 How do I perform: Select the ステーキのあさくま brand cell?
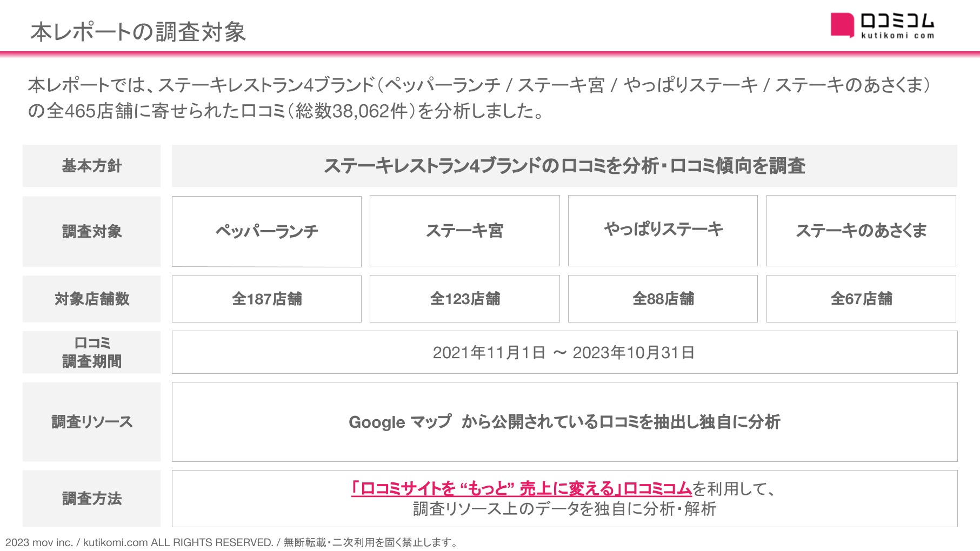(861, 231)
